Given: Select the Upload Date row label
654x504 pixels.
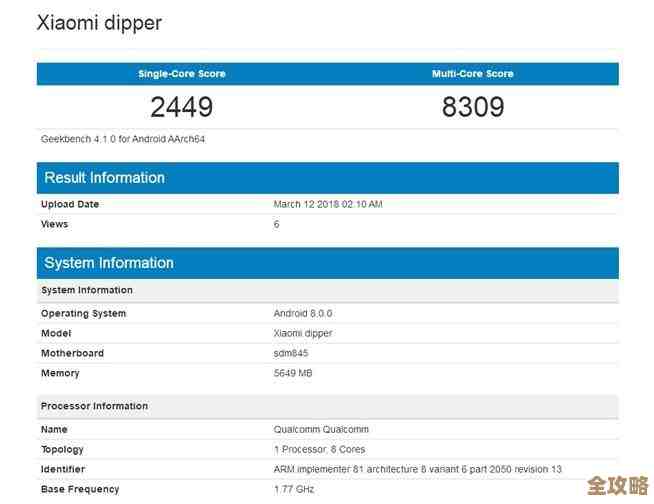Looking at the screenshot, I should (70, 204).
